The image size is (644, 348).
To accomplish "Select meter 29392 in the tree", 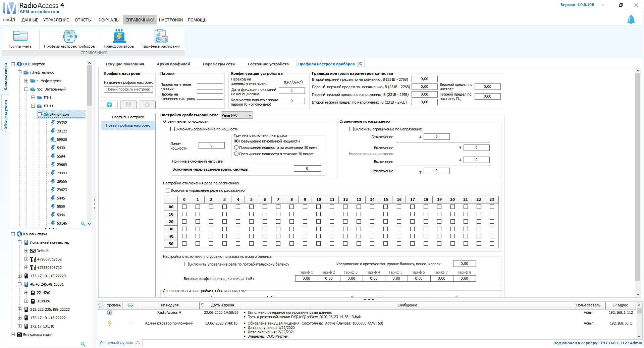I will pos(62,123).
